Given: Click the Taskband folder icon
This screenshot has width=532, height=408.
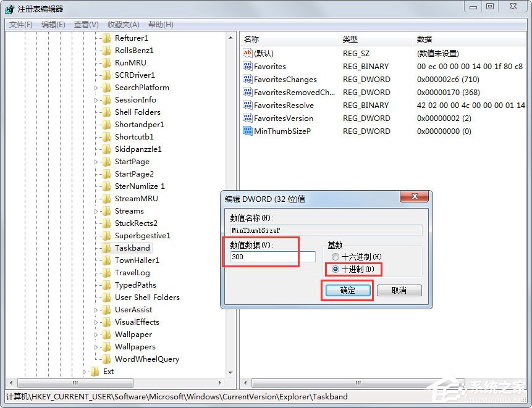Looking at the screenshot, I should click(106, 248).
